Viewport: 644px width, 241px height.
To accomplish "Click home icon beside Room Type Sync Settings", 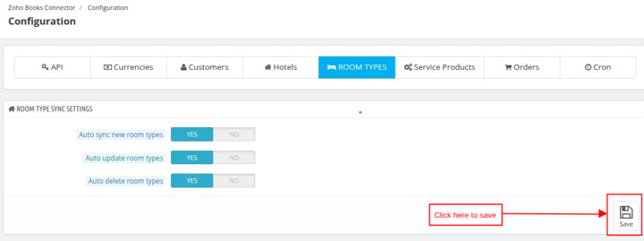I will tap(11, 109).
